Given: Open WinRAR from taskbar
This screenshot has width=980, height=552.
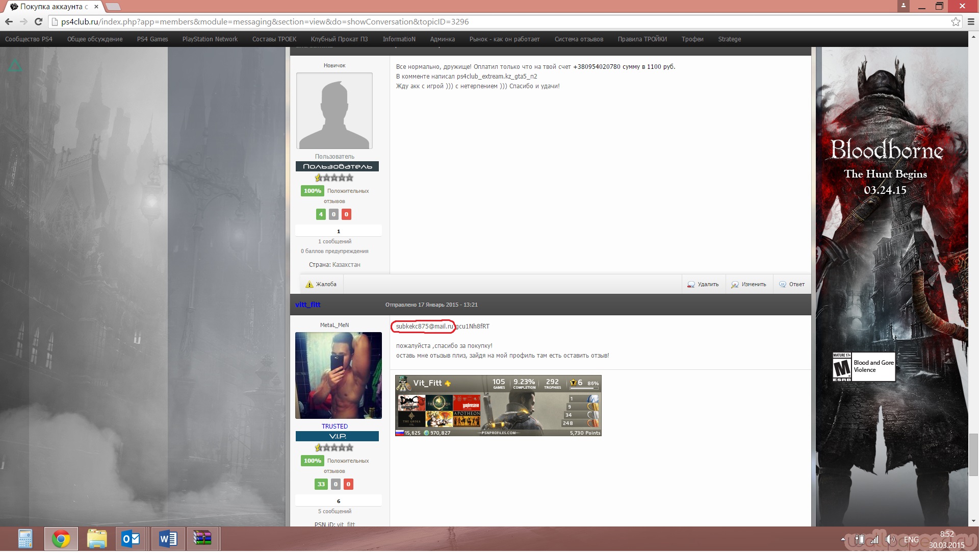Looking at the screenshot, I should (x=202, y=539).
